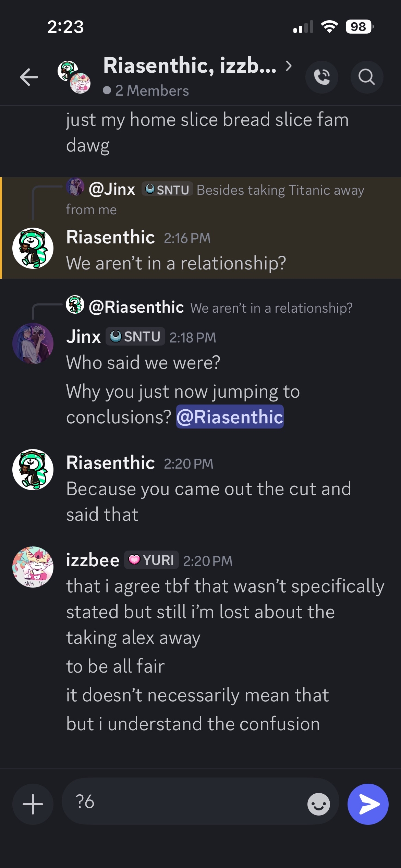Tap Riasenthic's avatar at 2:20 PM
Screen dimensions: 401x868
pos(33,470)
